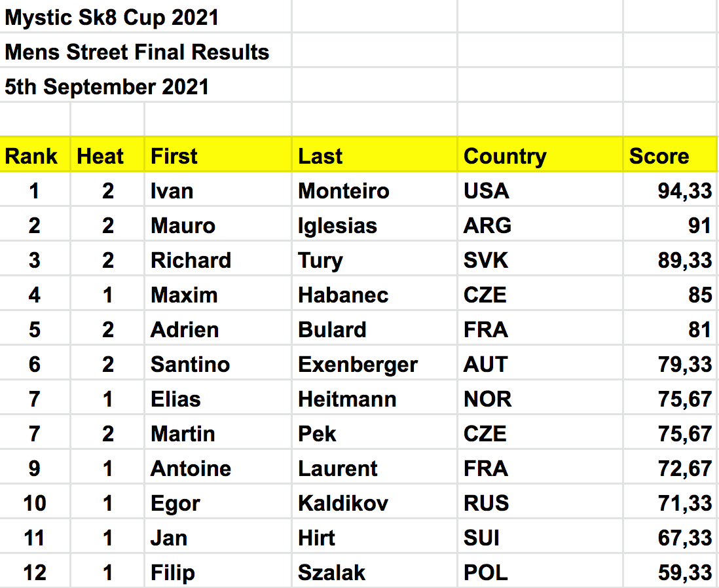Click the score 94,33 cell
The image size is (719, 588).
[x=684, y=191]
